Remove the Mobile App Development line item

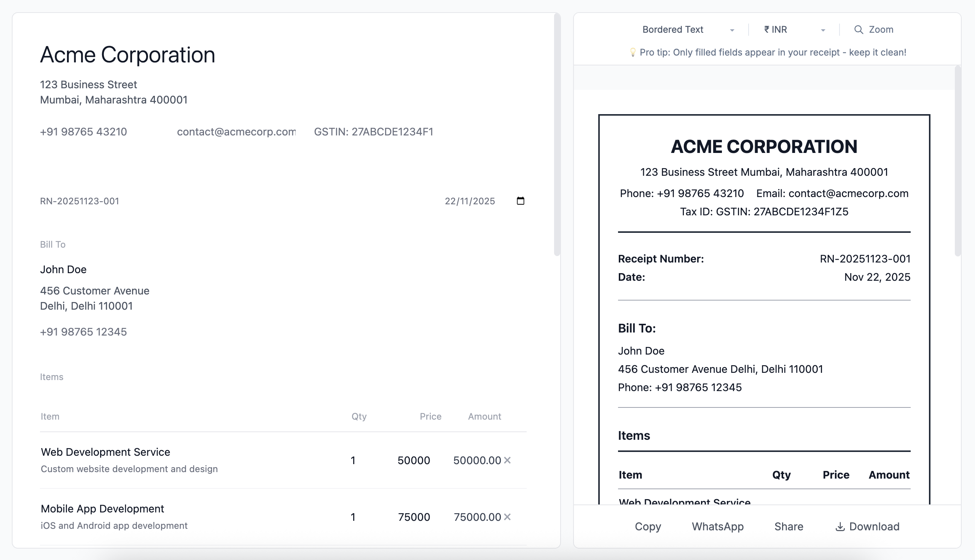click(x=507, y=517)
